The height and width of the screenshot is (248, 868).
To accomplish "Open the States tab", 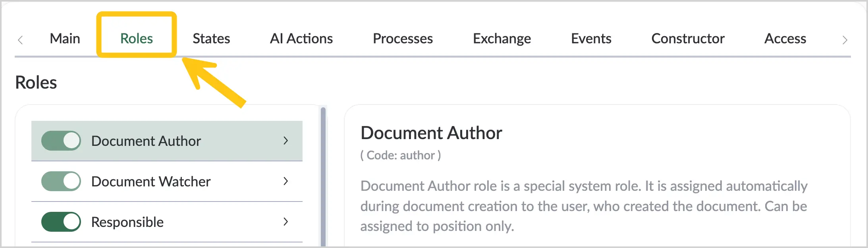I will click(x=211, y=39).
